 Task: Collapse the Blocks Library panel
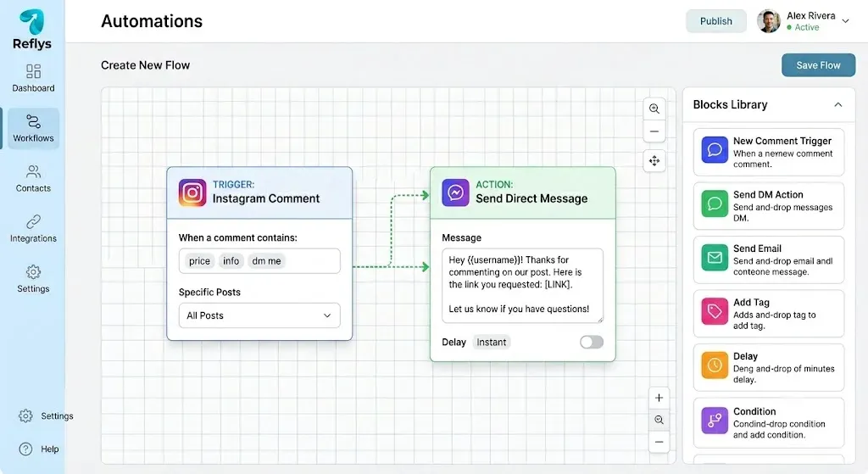tap(838, 104)
